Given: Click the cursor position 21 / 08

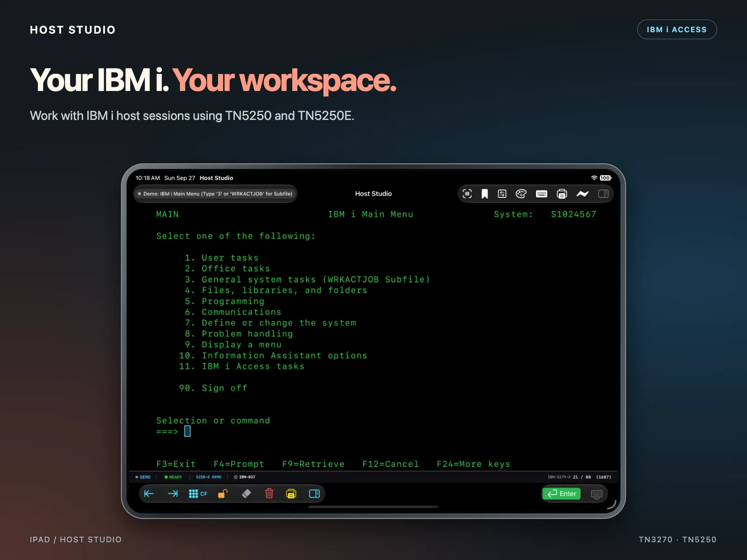Looking at the screenshot, I should [582, 477].
